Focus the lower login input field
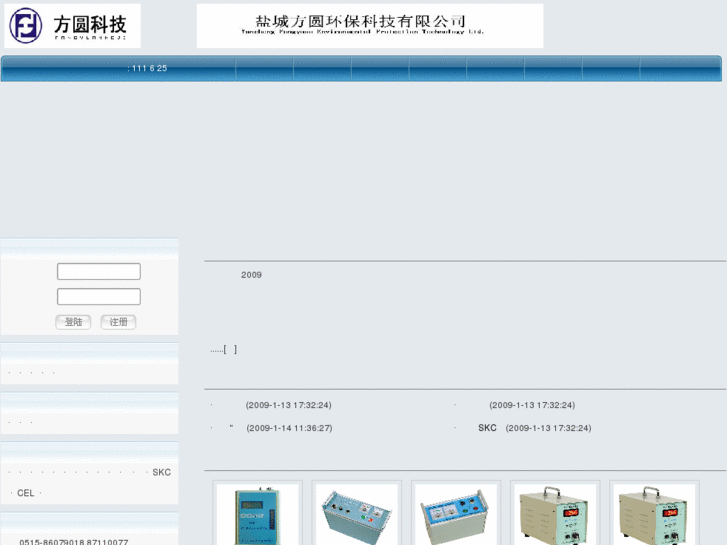Image resolution: width=727 pixels, height=545 pixels. point(99,296)
